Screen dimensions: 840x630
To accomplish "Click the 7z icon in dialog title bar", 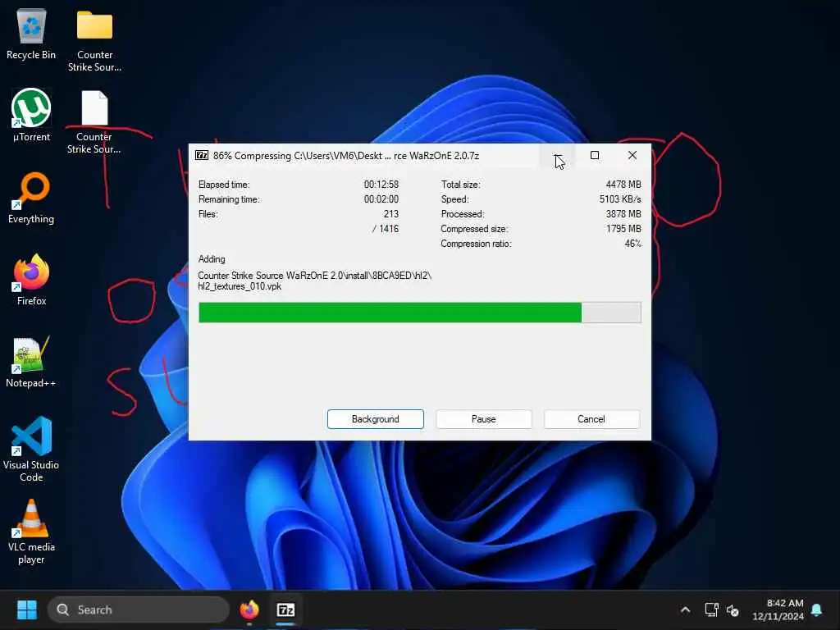I will (x=202, y=155).
